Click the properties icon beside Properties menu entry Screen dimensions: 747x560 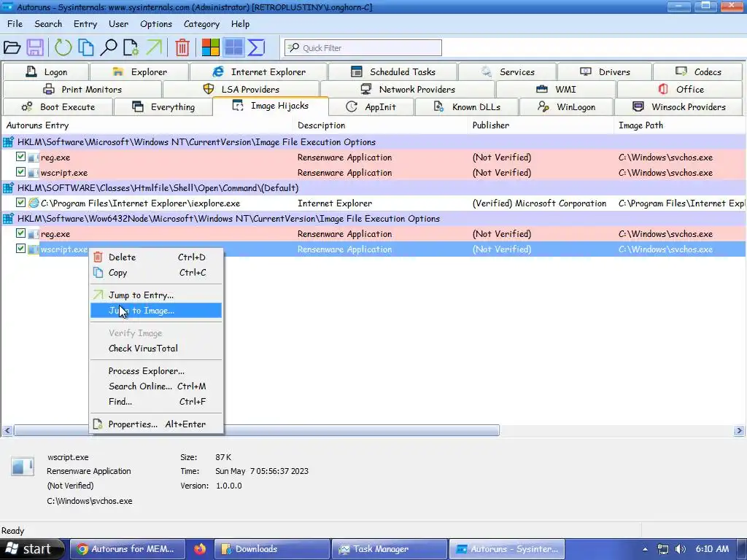pyautogui.click(x=98, y=424)
